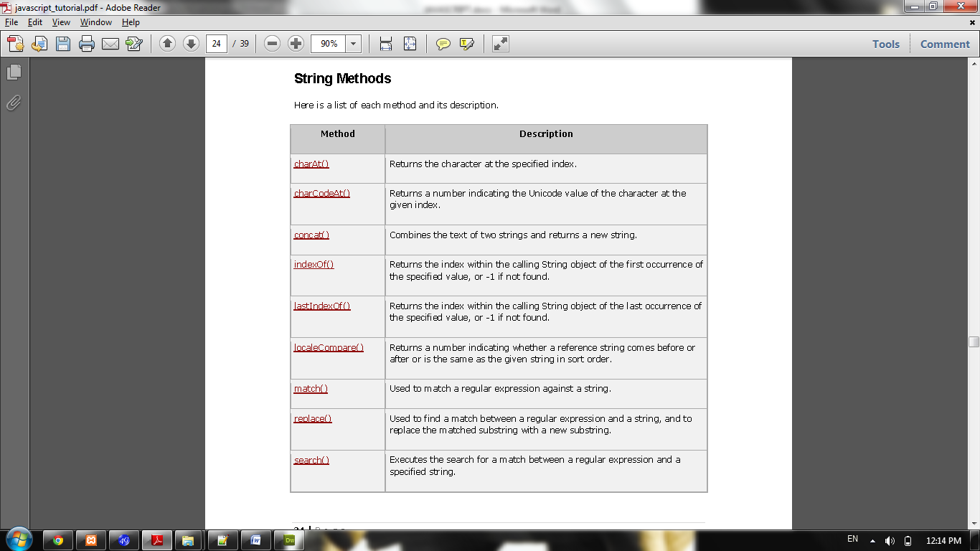Follow the concat() link
The image size is (980, 551).
click(311, 235)
